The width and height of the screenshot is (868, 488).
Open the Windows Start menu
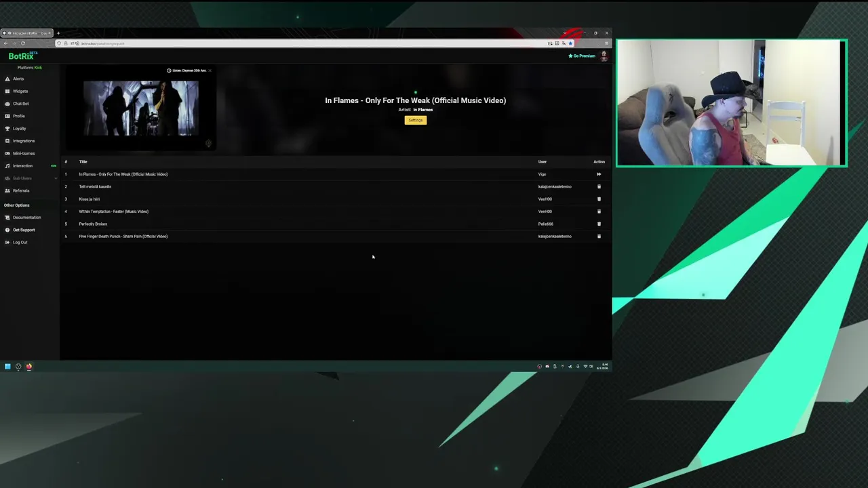coord(7,367)
